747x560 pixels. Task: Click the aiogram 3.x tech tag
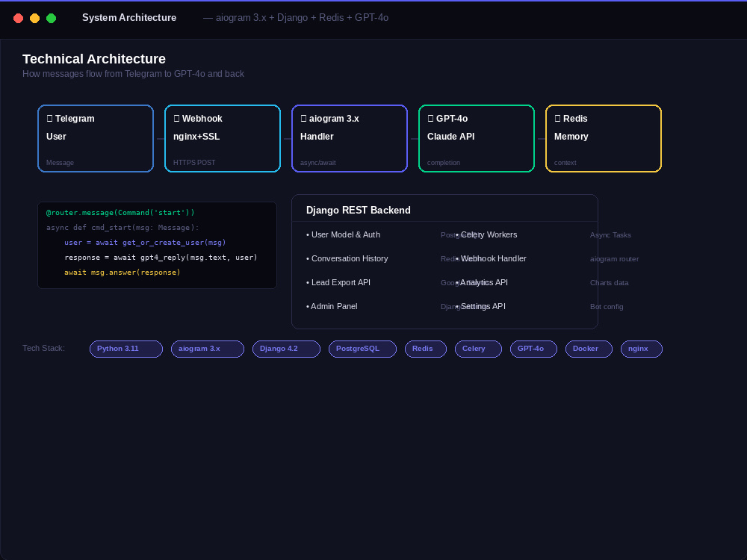(x=208, y=349)
